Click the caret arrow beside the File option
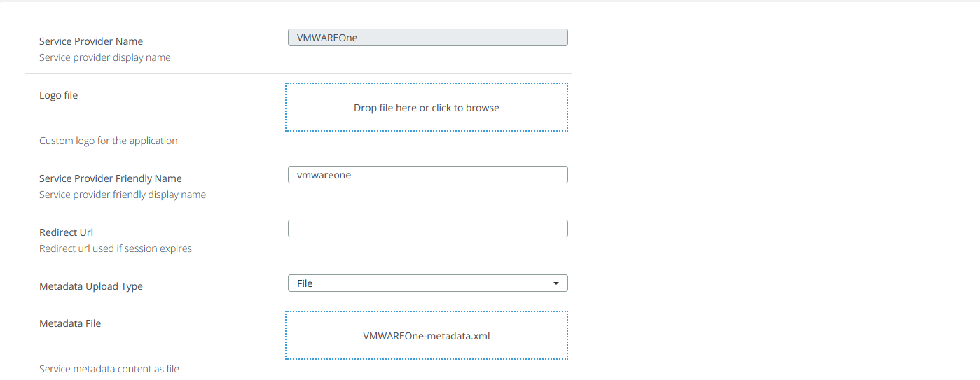The height and width of the screenshot is (380, 980). (x=556, y=283)
